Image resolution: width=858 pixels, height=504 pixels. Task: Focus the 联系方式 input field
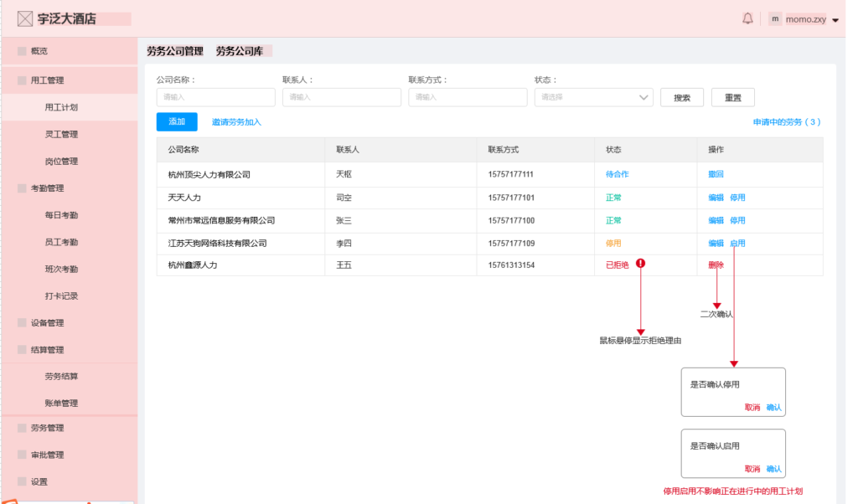[x=468, y=97]
